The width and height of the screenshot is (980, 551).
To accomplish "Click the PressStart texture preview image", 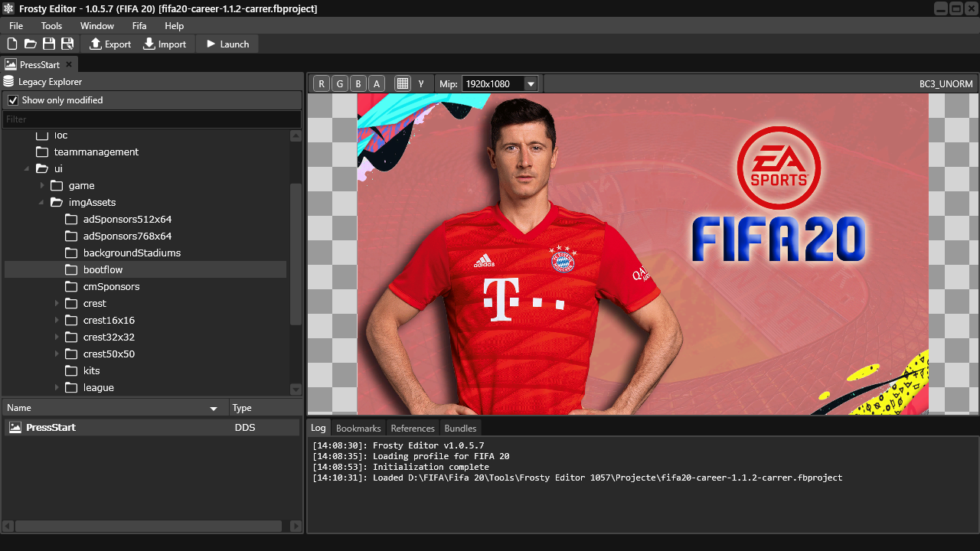I will point(642,254).
